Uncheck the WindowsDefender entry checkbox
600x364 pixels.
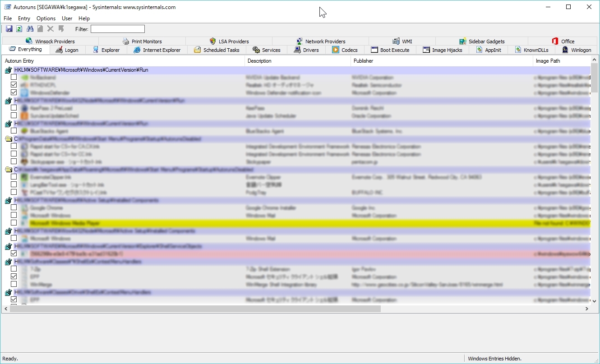[14, 92]
